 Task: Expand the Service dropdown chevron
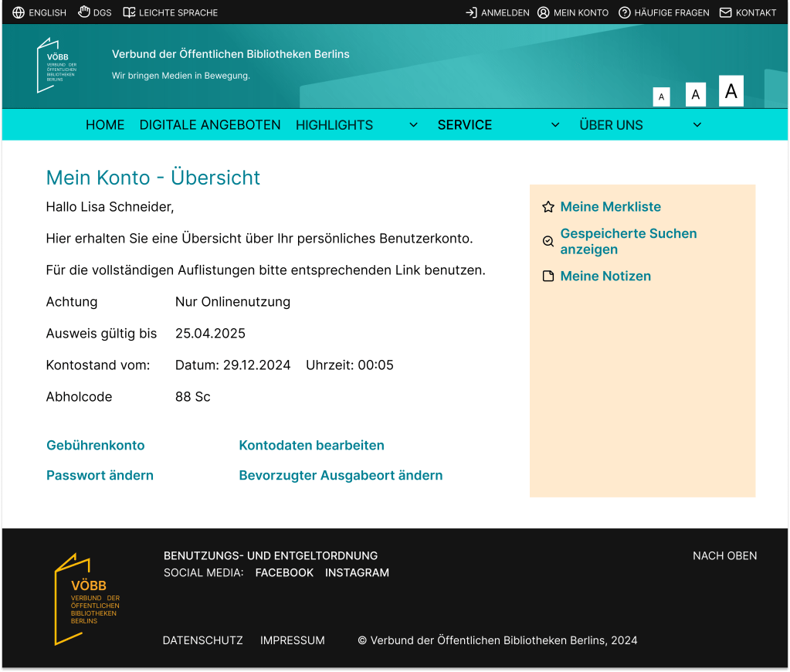(x=555, y=125)
